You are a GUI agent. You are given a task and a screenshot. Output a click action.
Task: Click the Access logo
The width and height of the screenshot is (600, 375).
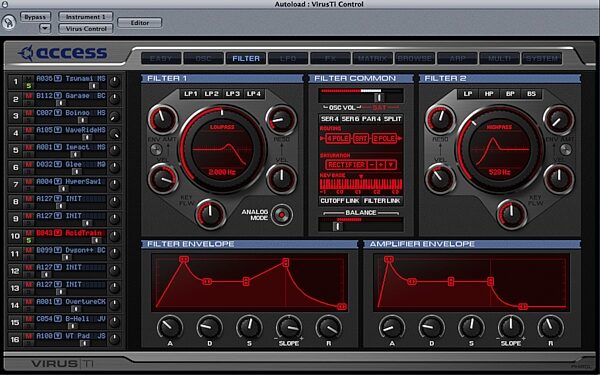click(x=63, y=53)
